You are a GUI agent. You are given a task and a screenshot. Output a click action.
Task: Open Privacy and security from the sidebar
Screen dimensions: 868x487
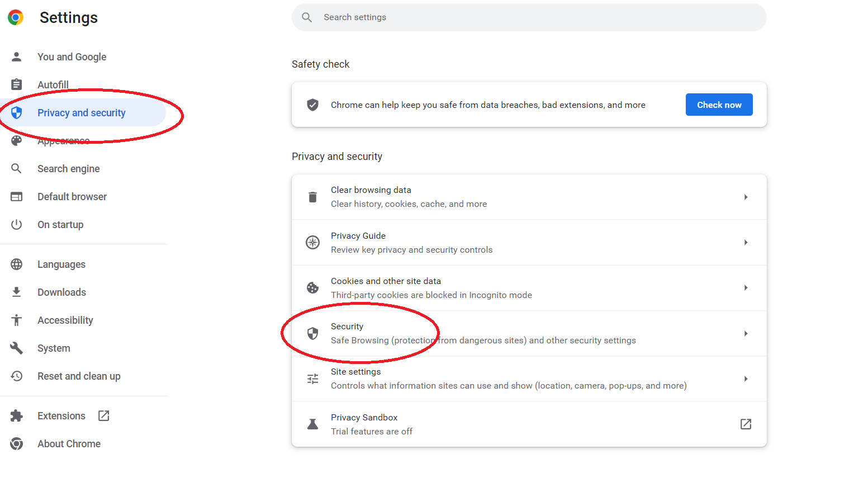click(81, 112)
